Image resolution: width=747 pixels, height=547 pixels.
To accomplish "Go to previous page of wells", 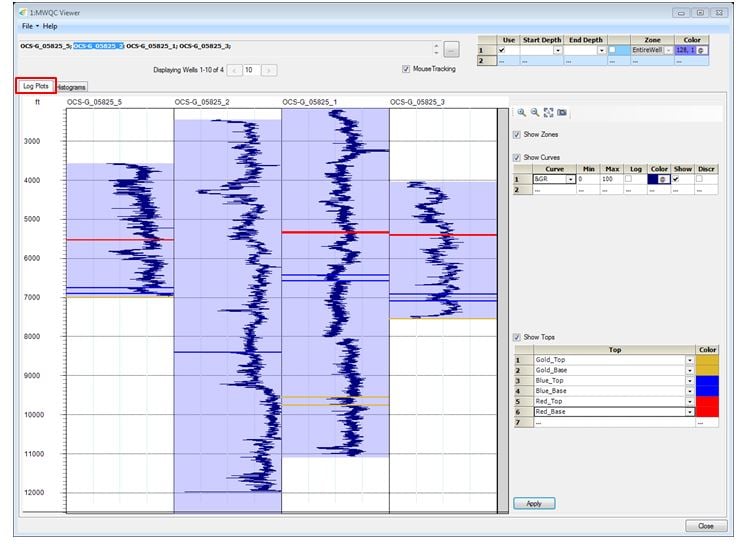I will click(234, 71).
